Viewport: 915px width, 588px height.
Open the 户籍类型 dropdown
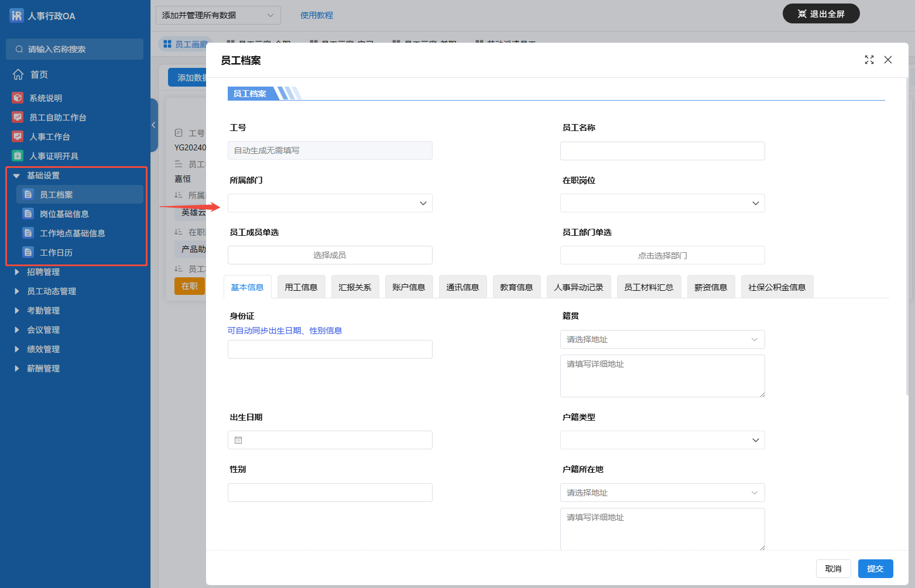pos(662,440)
